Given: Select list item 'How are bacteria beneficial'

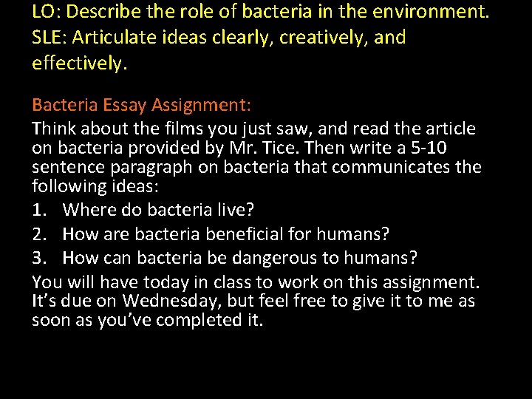Looking at the screenshot, I should pyautogui.click(x=225, y=235).
